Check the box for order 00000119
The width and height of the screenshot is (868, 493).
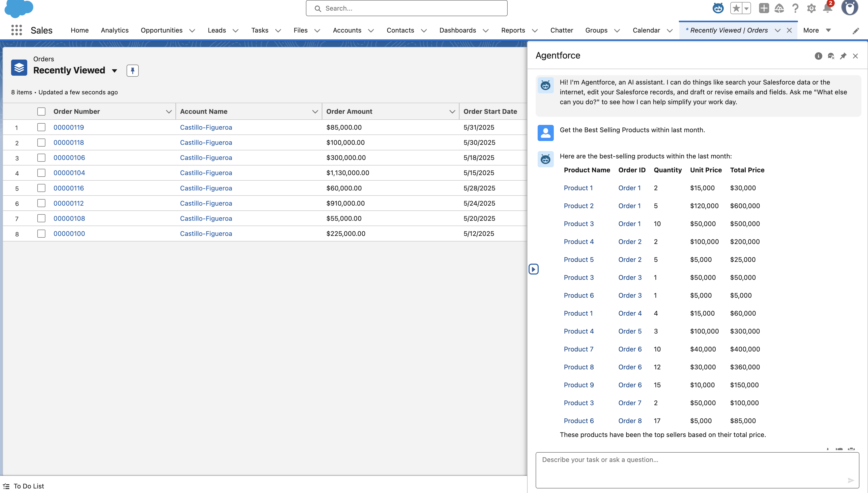(x=41, y=127)
